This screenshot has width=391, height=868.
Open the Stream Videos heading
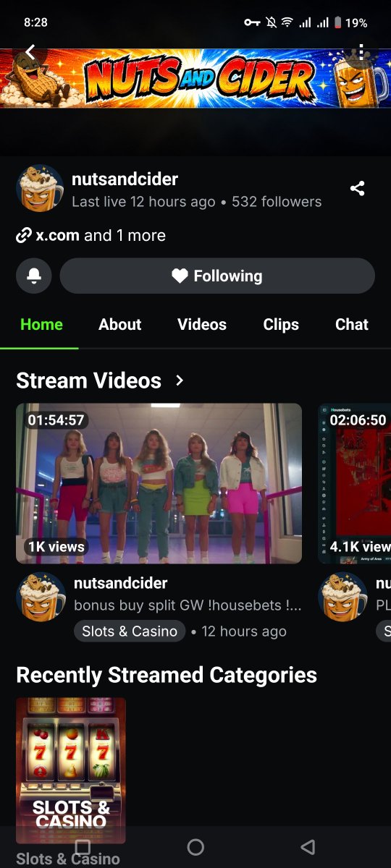pyautogui.click(x=89, y=380)
